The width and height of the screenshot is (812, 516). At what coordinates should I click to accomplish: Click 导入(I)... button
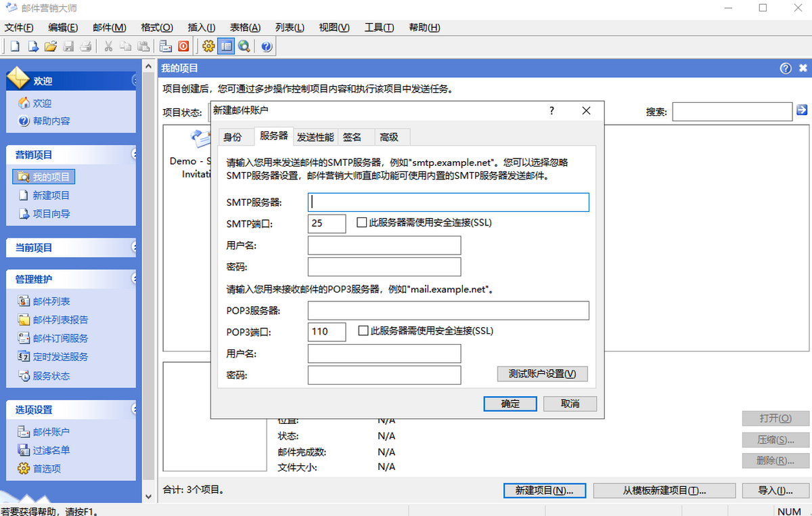click(x=775, y=490)
